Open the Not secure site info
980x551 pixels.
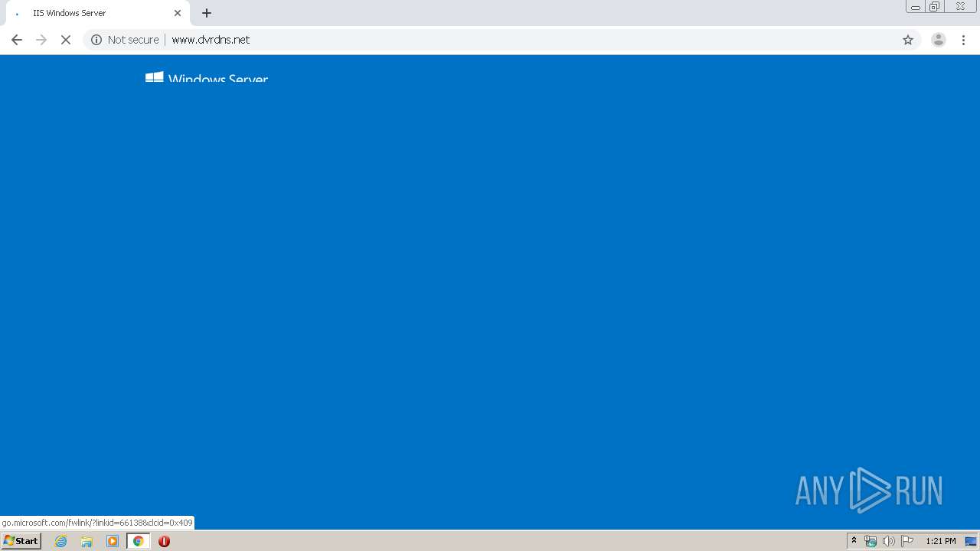125,40
